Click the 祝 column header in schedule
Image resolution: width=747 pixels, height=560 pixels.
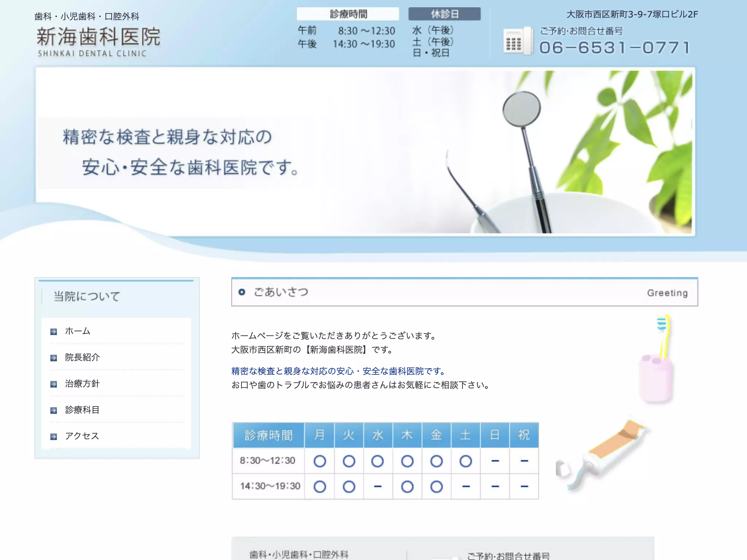coord(524,435)
